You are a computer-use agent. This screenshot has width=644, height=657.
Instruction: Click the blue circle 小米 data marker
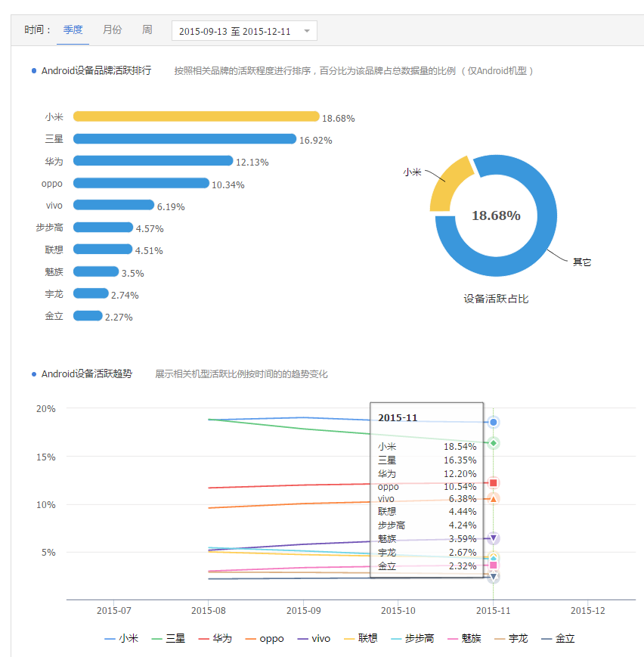pos(494,423)
